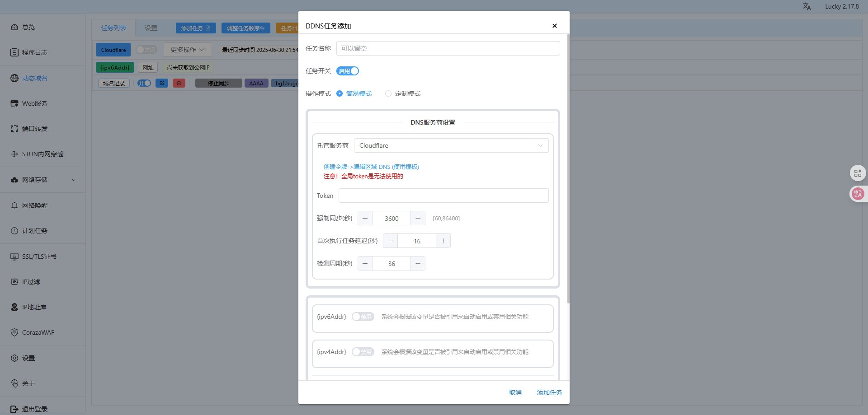868x415 pixels.
Task: Open the 更多操作 dropdown
Action: pos(187,50)
